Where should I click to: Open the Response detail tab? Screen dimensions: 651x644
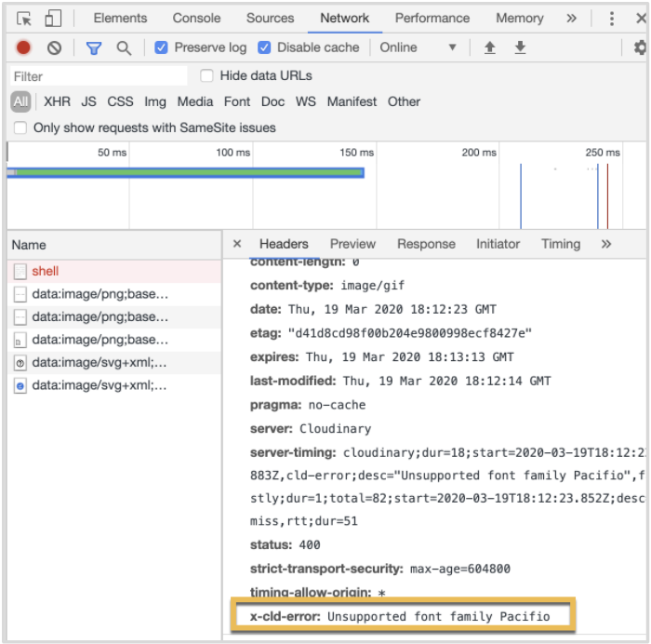point(426,244)
